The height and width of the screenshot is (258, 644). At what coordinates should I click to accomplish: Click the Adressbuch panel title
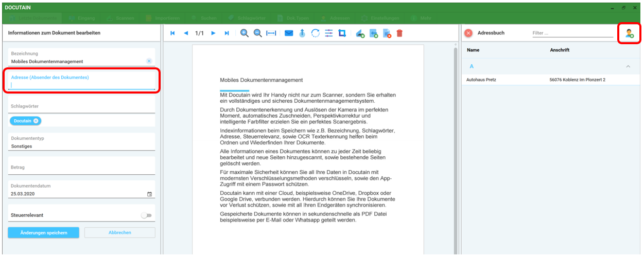pyautogui.click(x=491, y=33)
